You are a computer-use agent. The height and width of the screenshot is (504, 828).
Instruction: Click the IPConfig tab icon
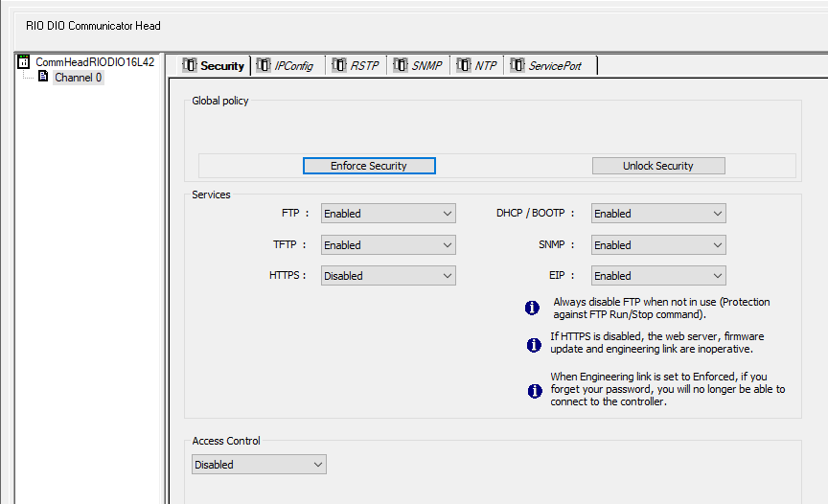264,65
